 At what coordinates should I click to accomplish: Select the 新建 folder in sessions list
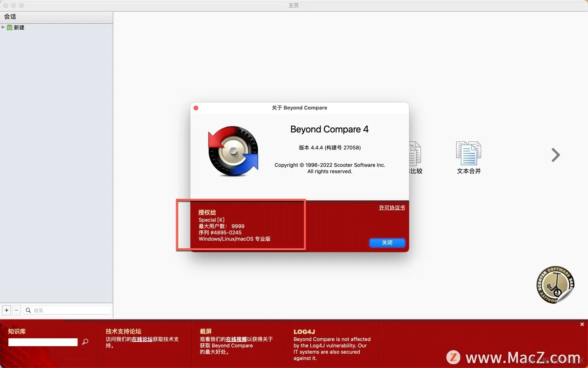pyautogui.click(x=16, y=27)
